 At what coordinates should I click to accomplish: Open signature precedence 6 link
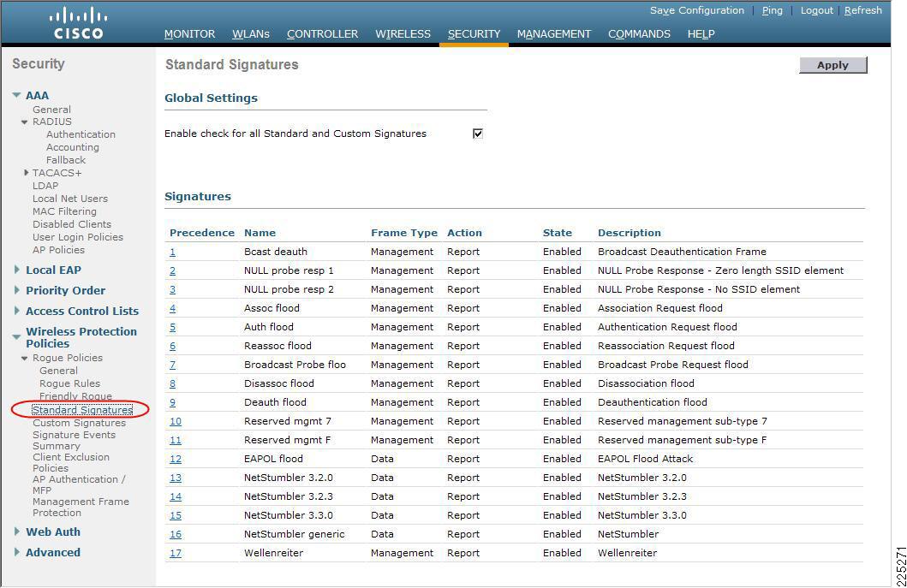click(x=172, y=347)
